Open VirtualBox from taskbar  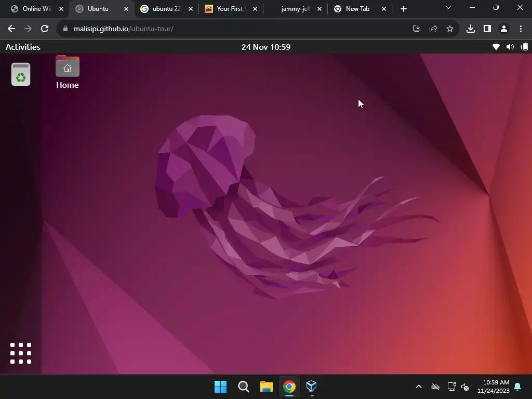[312, 387]
